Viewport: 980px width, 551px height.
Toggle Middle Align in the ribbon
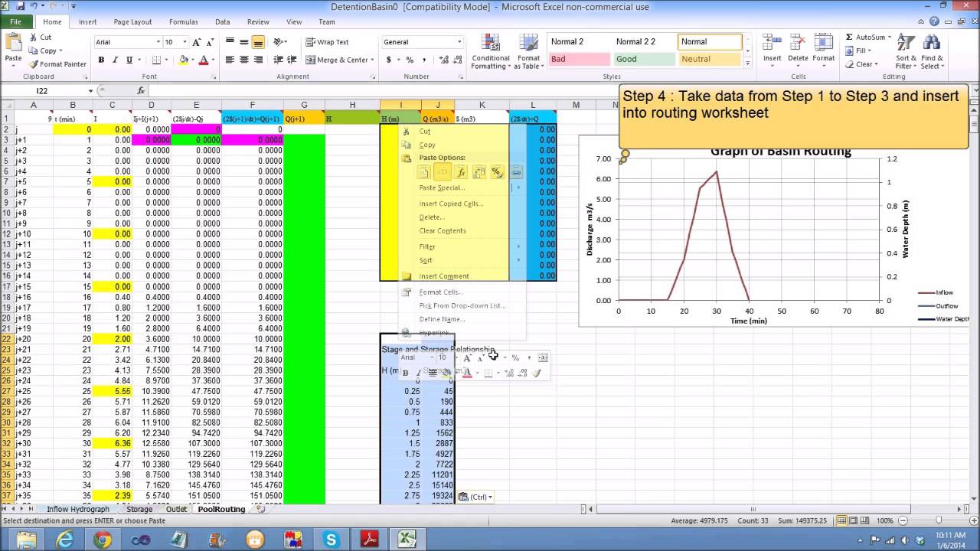tap(244, 42)
